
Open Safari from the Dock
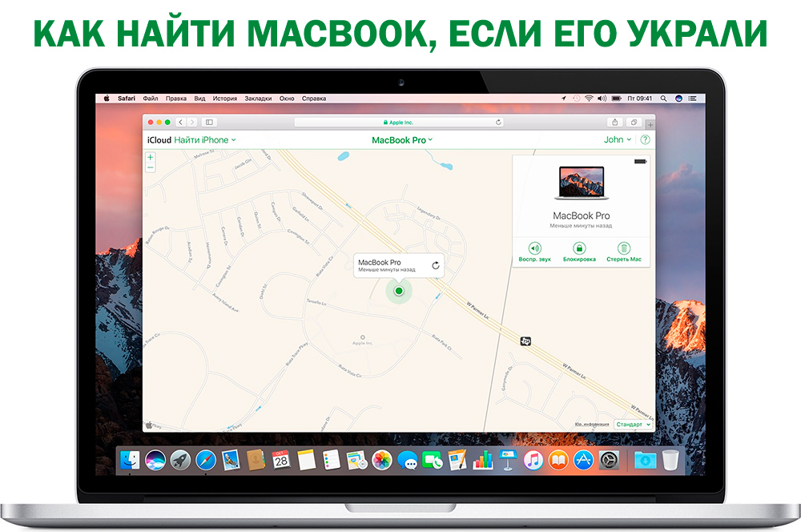coord(205,460)
